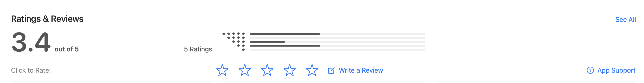Click the 3.4 average rating number

click(31, 42)
